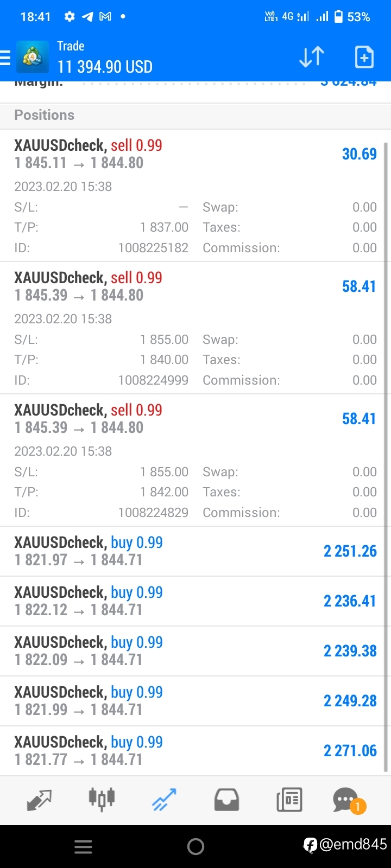The image size is (391, 868).
Task: Open the Quotes tab with arrows icon
Action: (39, 800)
